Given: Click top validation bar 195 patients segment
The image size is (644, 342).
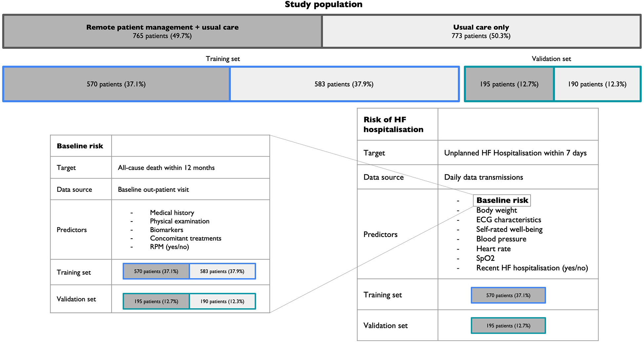Looking at the screenshot, I should click(x=509, y=84).
